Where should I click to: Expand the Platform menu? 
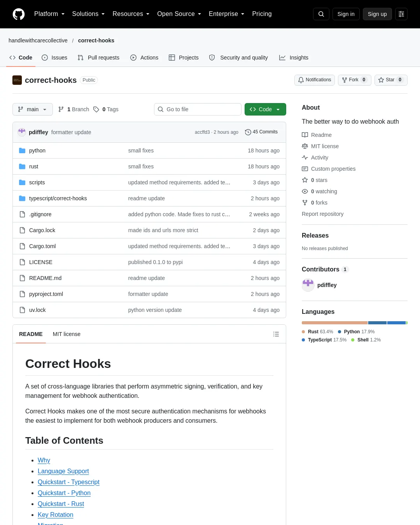click(x=49, y=14)
